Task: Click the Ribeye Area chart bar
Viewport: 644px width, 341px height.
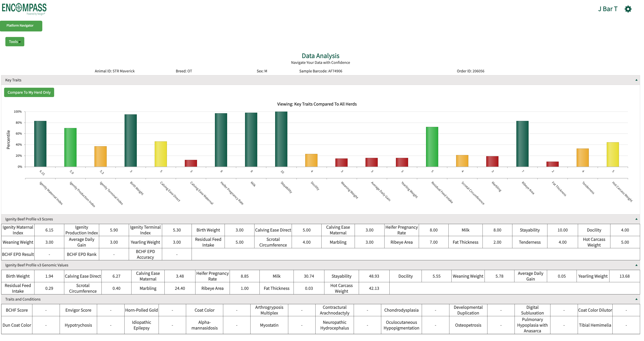Action: (522, 144)
